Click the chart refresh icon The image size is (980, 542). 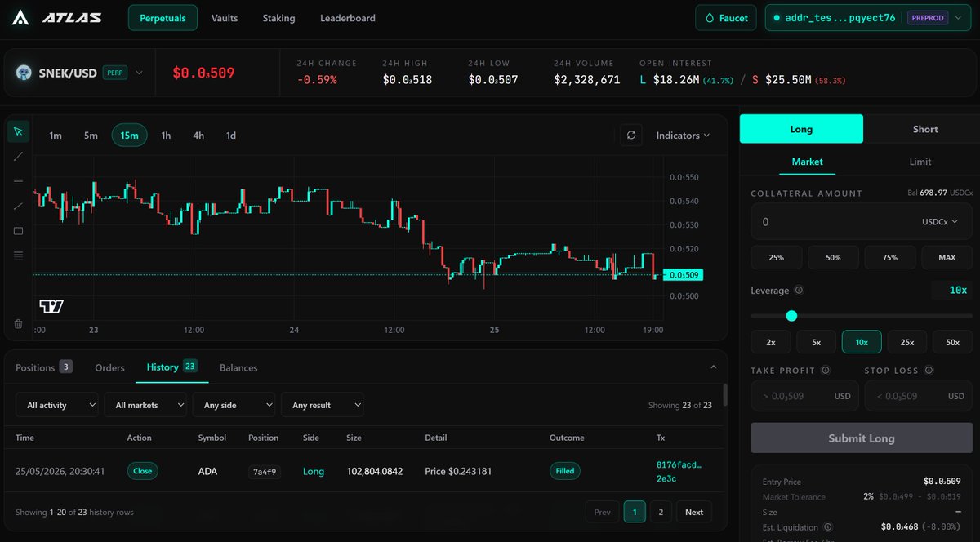(x=630, y=135)
